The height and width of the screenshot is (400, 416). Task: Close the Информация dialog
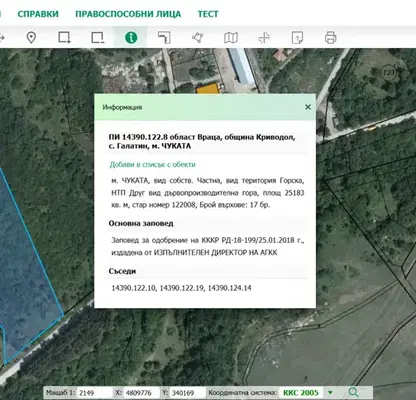tap(308, 107)
